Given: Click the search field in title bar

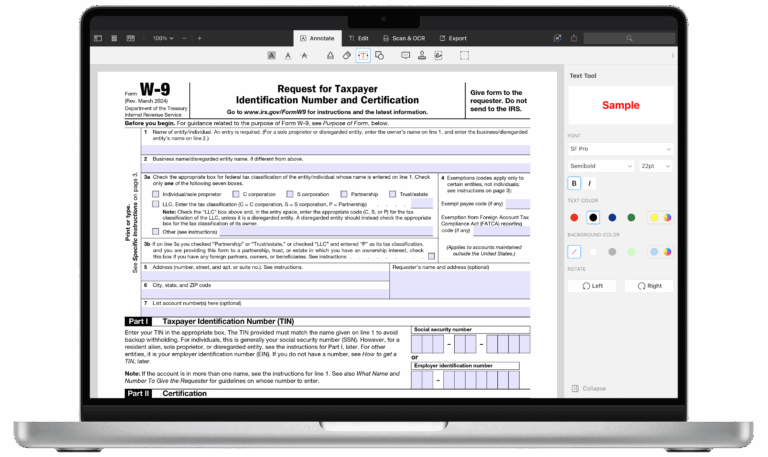Looking at the screenshot, I should 629,38.
